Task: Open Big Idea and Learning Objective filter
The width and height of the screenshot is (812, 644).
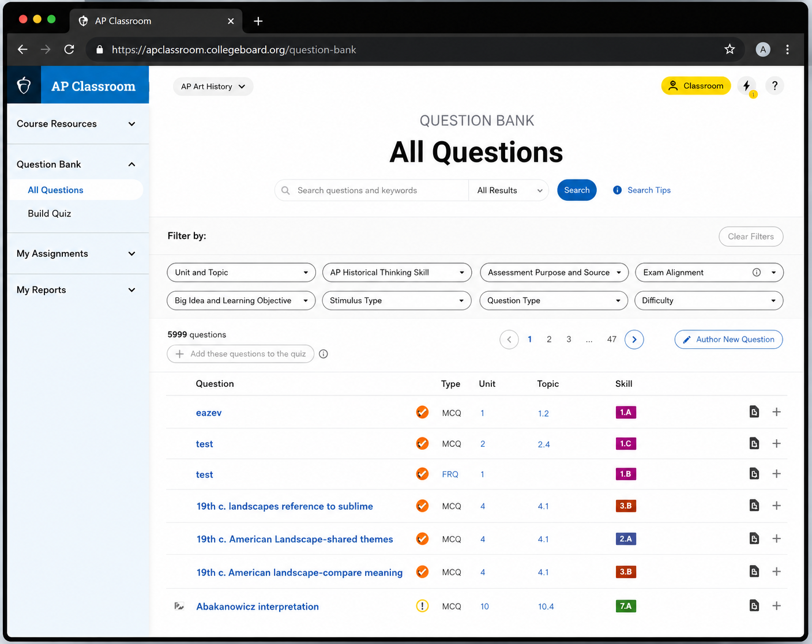Action: tap(241, 300)
